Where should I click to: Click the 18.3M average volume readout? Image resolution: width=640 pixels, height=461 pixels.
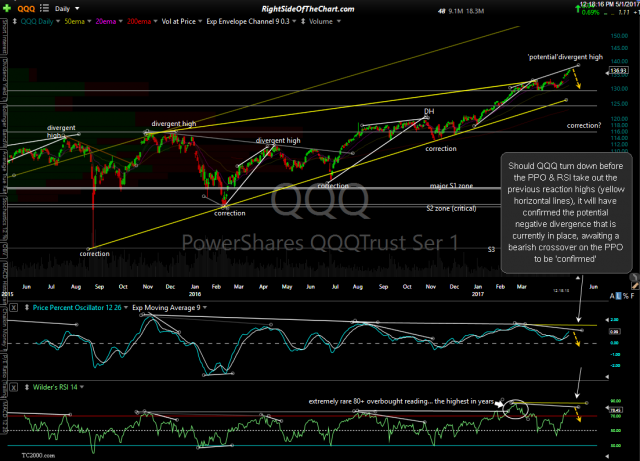click(x=475, y=11)
